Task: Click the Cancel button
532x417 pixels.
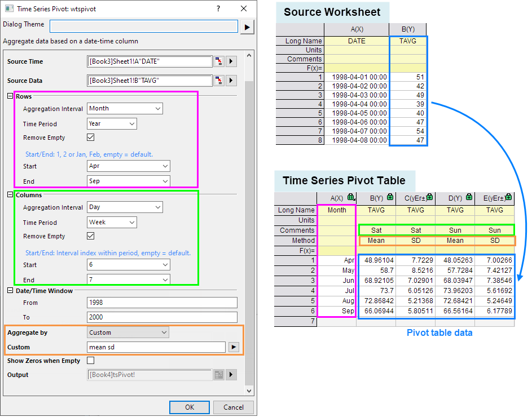Action: pos(234,407)
